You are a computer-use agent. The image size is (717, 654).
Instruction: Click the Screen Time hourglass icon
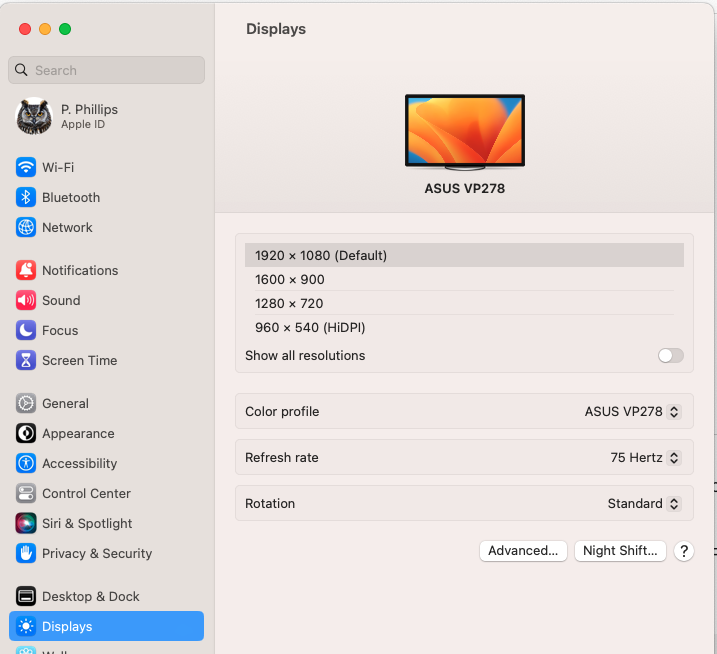point(26,360)
